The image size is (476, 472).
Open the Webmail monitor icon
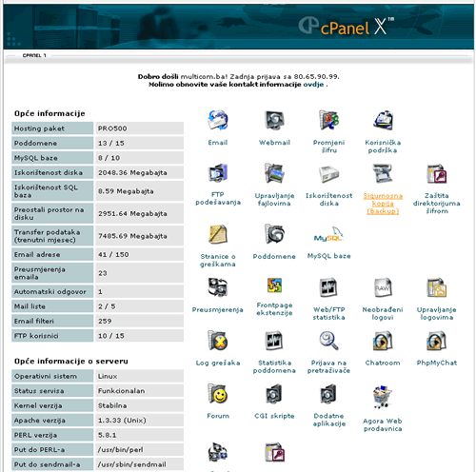[274, 121]
